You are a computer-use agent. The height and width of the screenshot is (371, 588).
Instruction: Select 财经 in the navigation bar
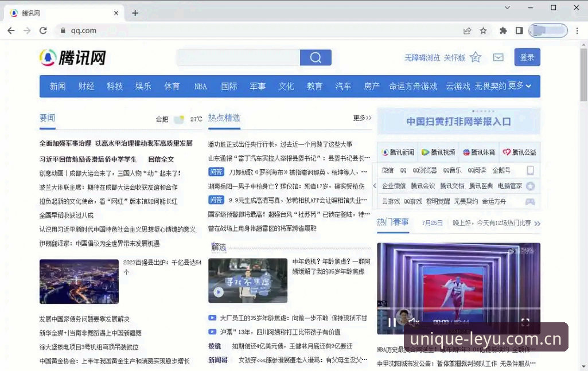86,86
